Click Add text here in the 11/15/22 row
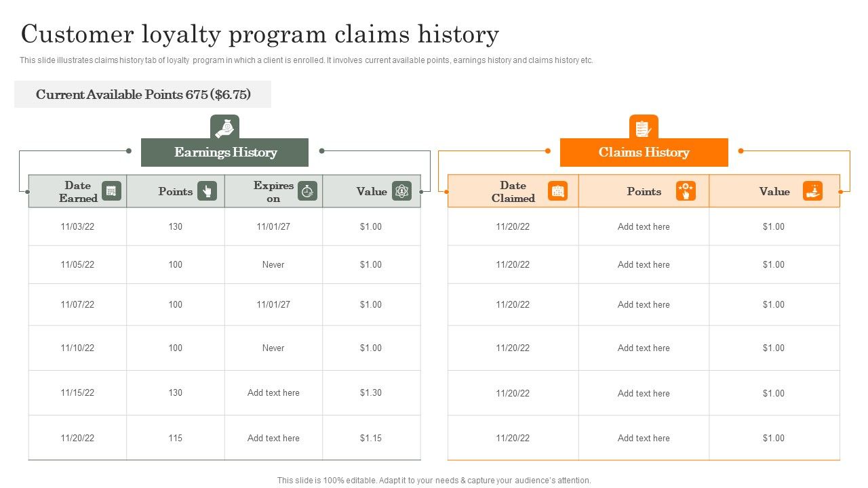 (273, 392)
